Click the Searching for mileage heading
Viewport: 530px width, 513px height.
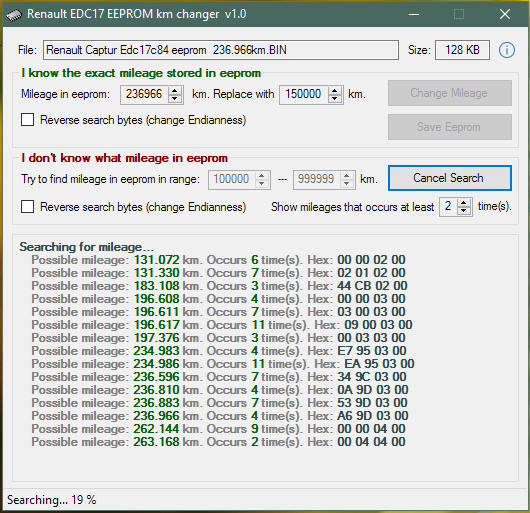(x=87, y=247)
